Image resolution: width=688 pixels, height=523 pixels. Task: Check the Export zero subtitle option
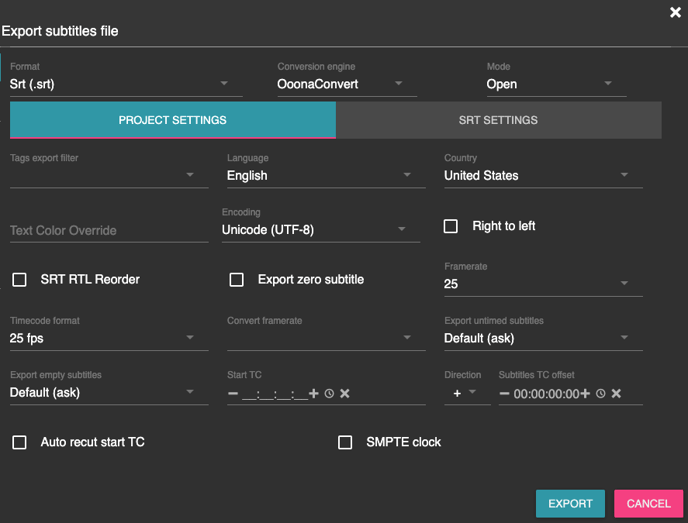(x=237, y=280)
